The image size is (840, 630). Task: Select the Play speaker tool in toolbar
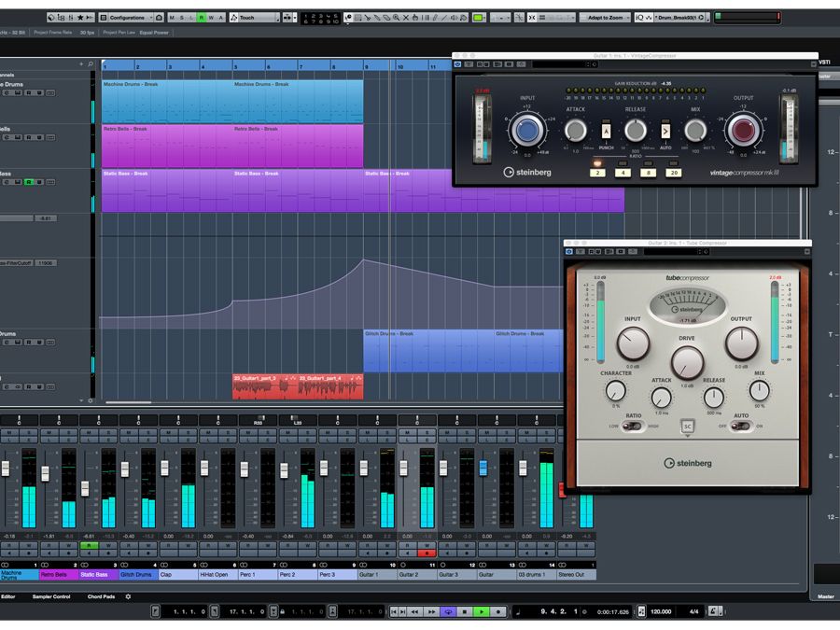click(454, 18)
